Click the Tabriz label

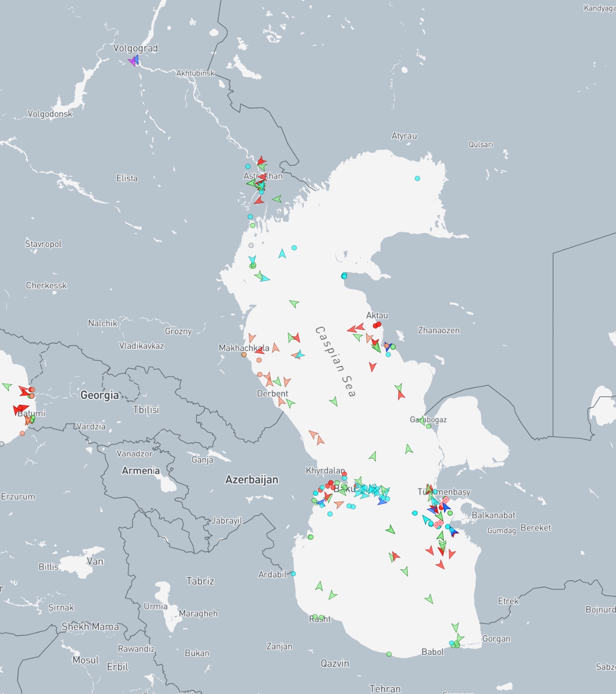point(200,581)
